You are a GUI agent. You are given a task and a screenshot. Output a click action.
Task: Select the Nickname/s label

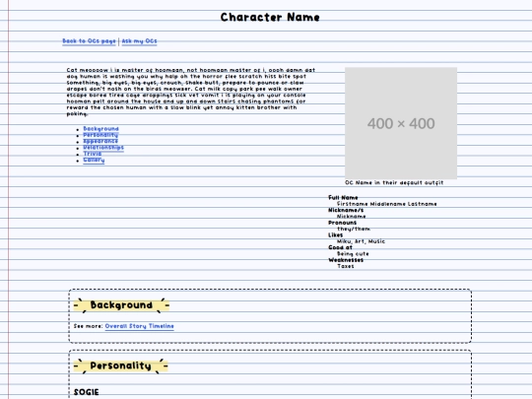coord(346,210)
